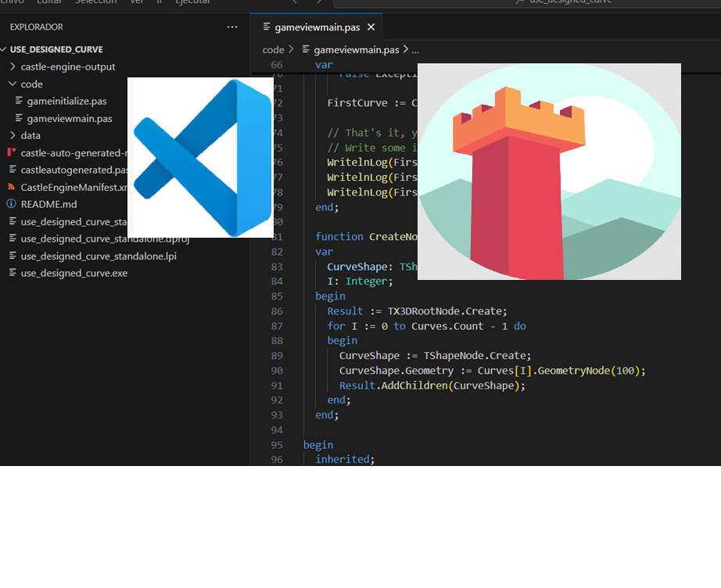Collapse the code folder in Explorer
The width and height of the screenshot is (721, 588).
(x=31, y=84)
